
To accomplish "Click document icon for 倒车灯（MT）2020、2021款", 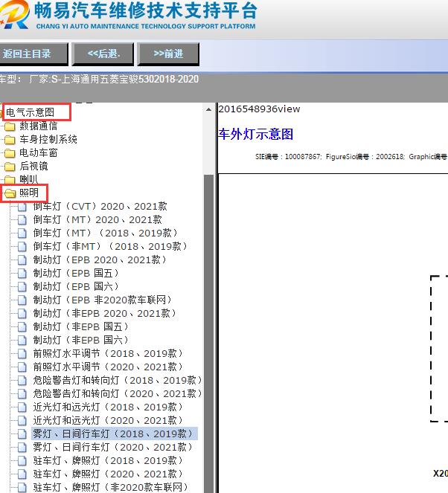I will point(22,220).
